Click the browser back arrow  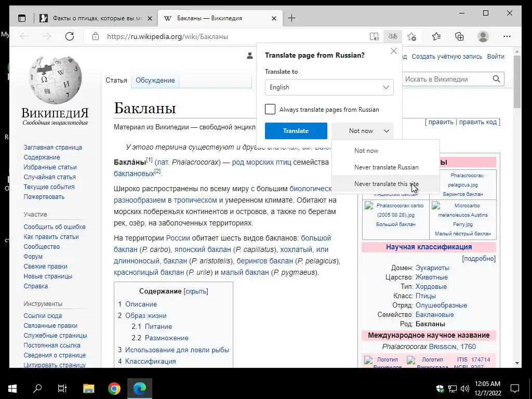(24, 36)
